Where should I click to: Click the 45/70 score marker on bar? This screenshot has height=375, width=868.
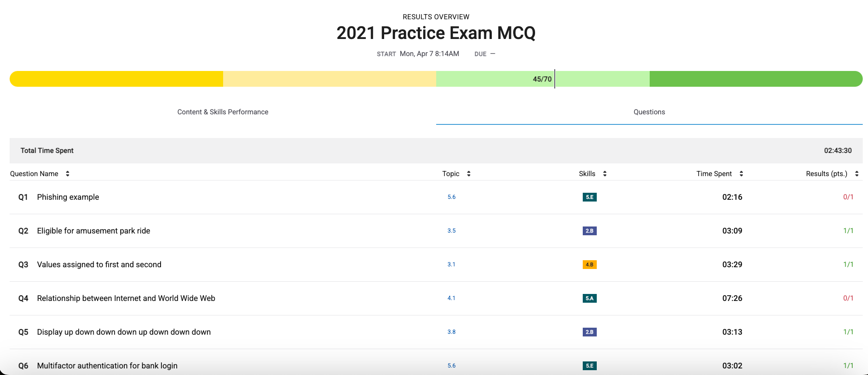coord(542,79)
